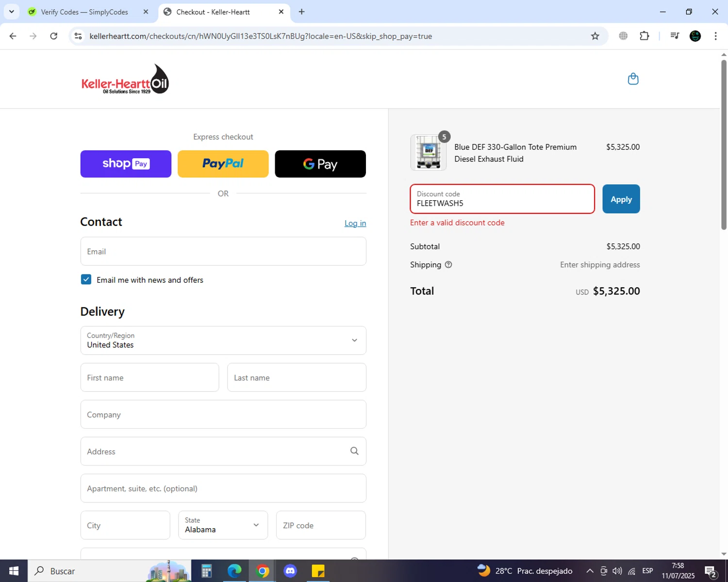This screenshot has height=582, width=728.
Task: Open the clock showing 7:58
Action: (x=678, y=571)
